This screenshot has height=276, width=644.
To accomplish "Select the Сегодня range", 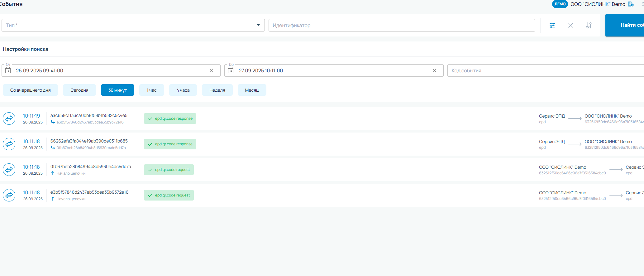I will coord(79,90).
